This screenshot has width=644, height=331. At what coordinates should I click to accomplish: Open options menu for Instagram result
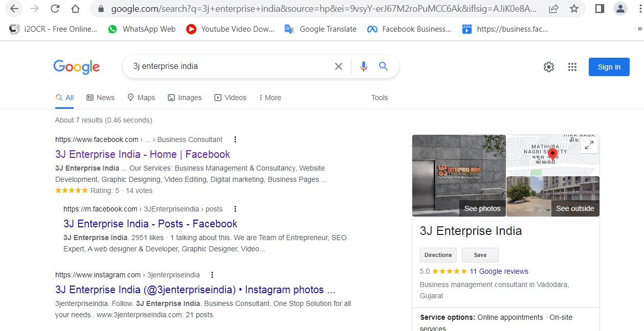coord(212,275)
